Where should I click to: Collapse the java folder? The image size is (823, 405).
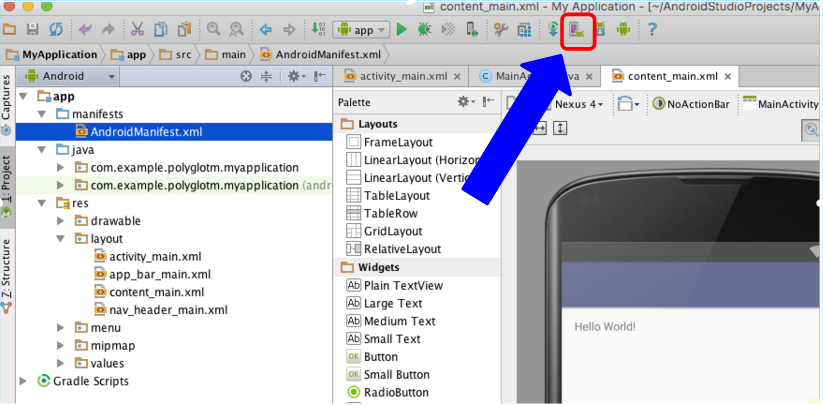click(x=42, y=150)
